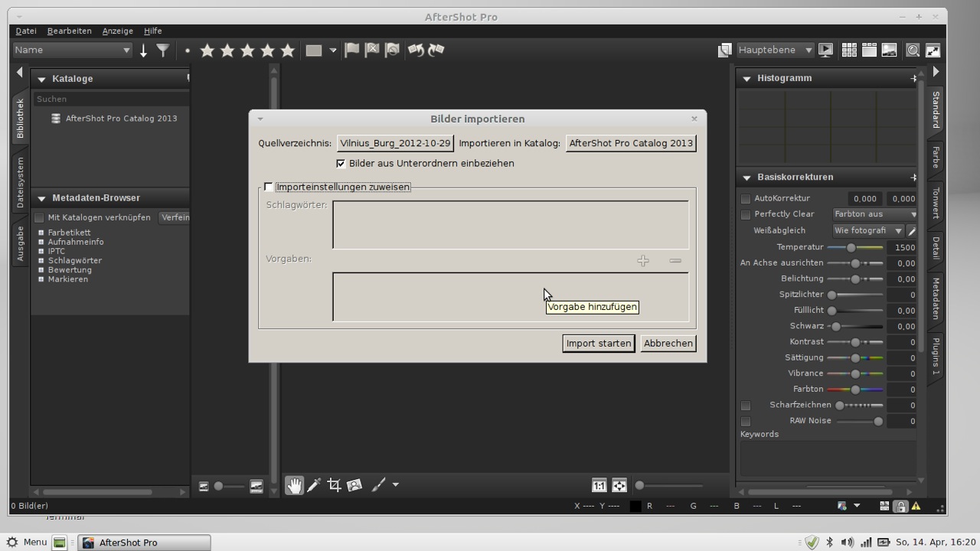Viewport: 980px width, 551px height.
Task: Choose source folder Vilnius_Burg_2012-10-29
Action: tap(395, 143)
